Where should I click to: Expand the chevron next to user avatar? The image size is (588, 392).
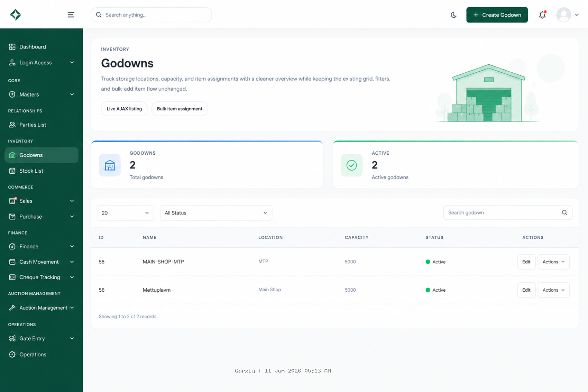pos(577,15)
